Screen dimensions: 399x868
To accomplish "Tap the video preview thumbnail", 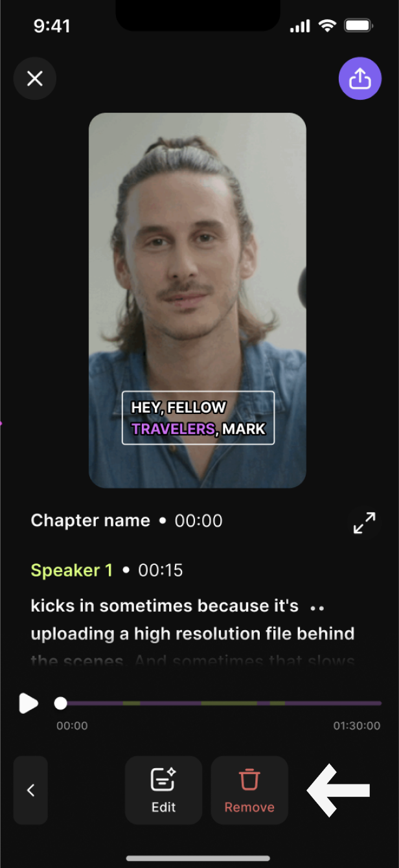I will coord(198,300).
